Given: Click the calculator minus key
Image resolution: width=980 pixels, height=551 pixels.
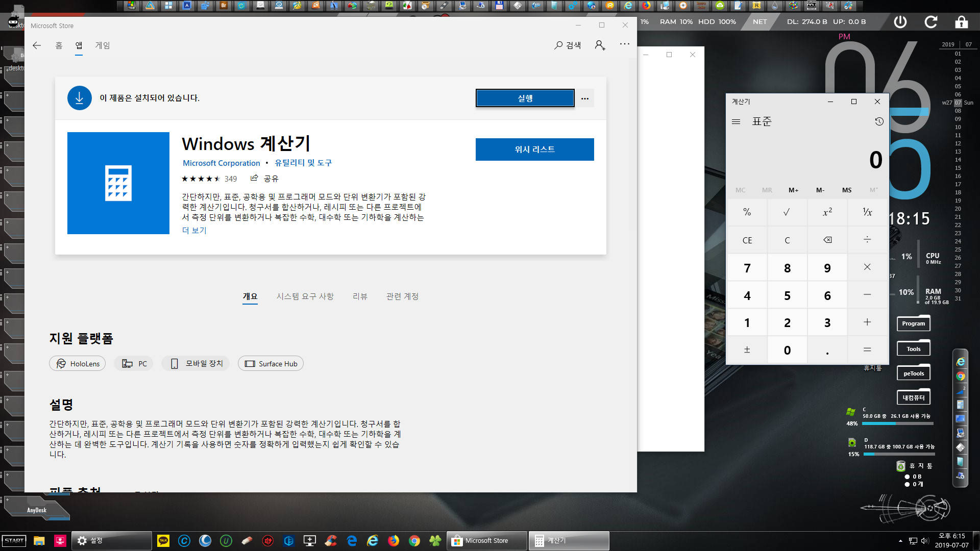Looking at the screenshot, I should coord(867,295).
